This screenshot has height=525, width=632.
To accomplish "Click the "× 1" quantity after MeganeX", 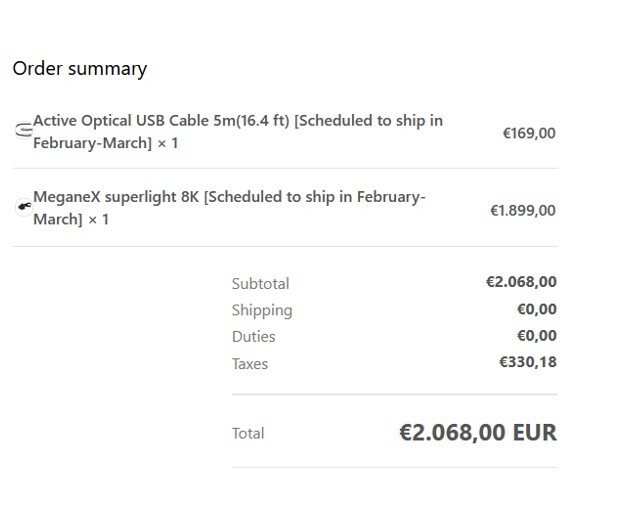I will tap(98, 220).
